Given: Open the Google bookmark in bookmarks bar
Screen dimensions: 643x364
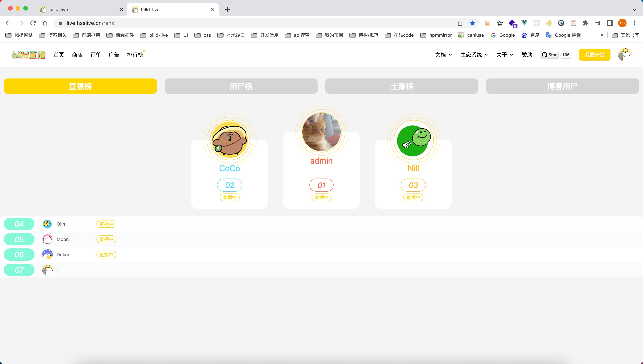Looking at the screenshot, I should click(x=503, y=35).
